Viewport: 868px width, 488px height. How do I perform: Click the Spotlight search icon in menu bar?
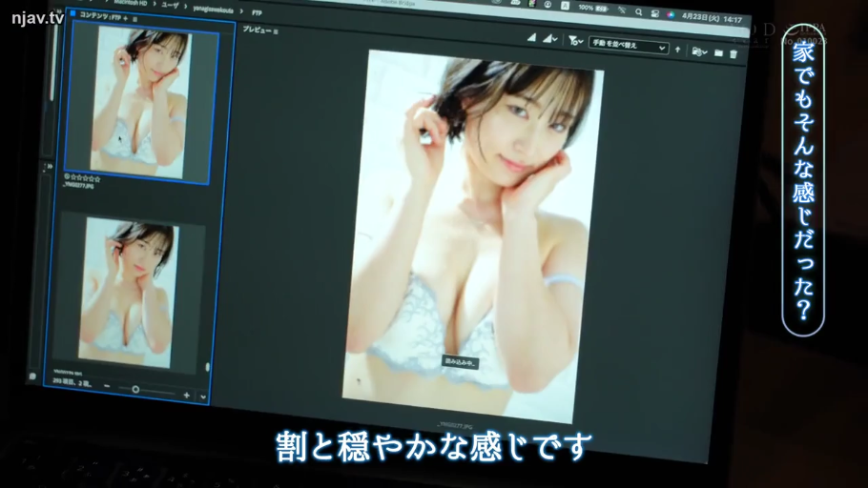tap(638, 12)
